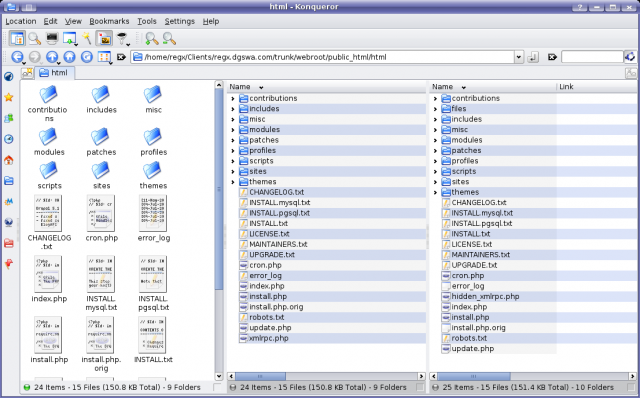Go to home folder with house icon

point(69,57)
